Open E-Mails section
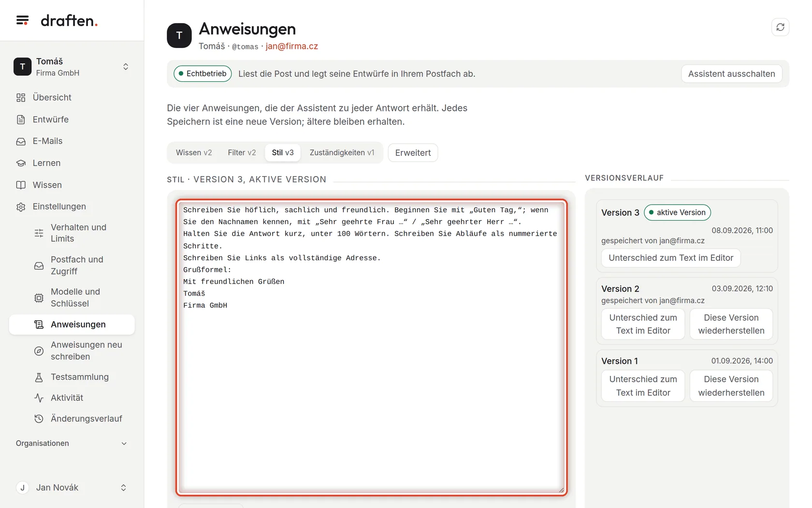 click(x=72, y=141)
